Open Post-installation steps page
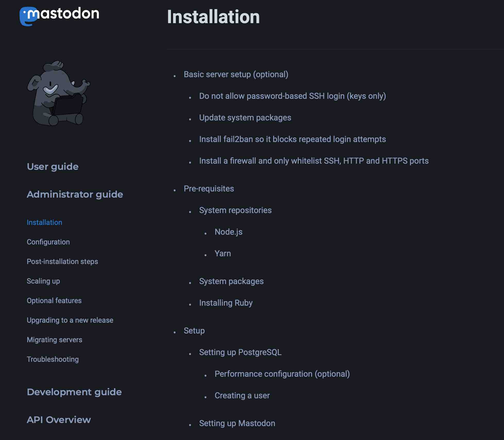This screenshot has height=440, width=504. tap(62, 262)
